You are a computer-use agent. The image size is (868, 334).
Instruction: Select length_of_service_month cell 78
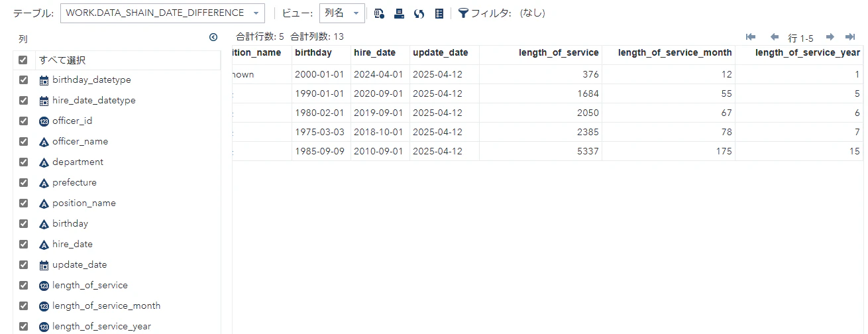[x=669, y=133]
